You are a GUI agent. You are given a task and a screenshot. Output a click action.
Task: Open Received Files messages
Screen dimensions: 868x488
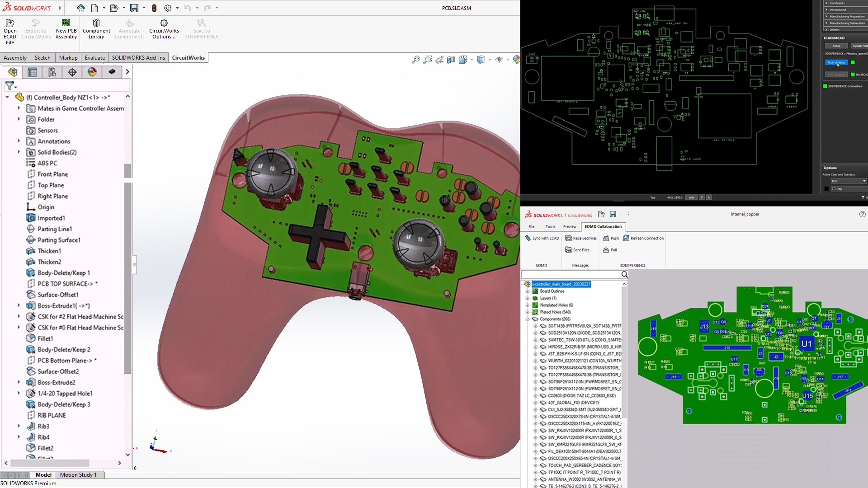pyautogui.click(x=581, y=238)
